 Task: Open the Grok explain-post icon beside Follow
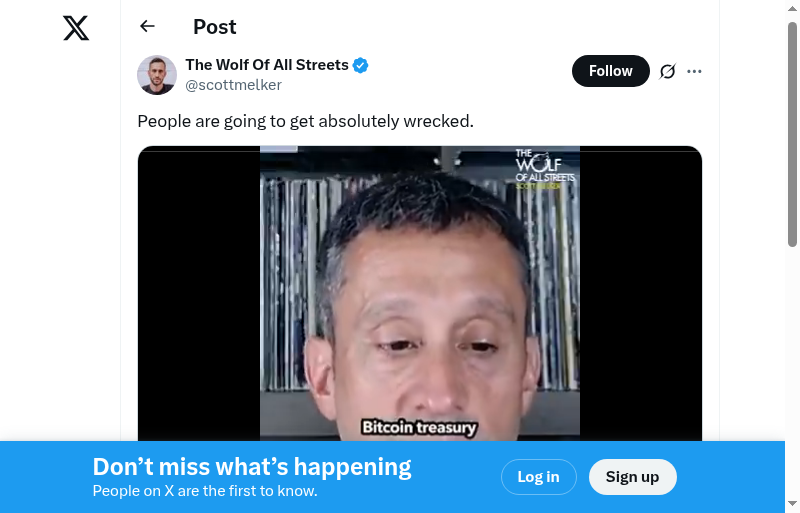point(667,71)
